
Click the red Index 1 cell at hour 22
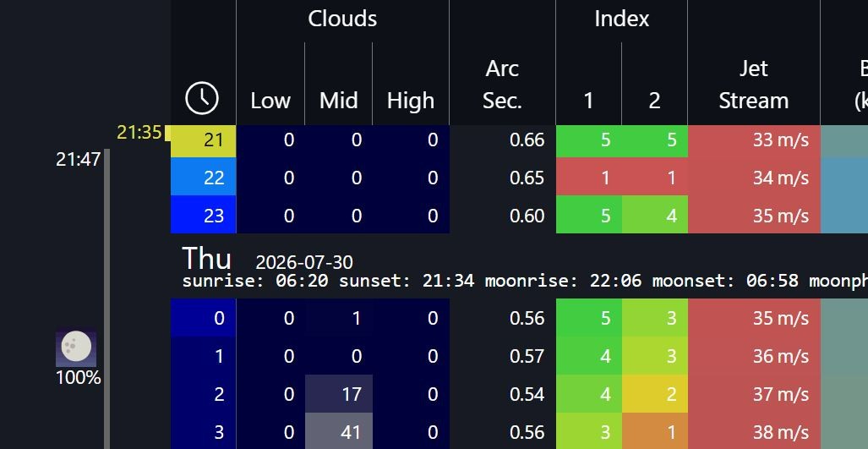click(589, 178)
